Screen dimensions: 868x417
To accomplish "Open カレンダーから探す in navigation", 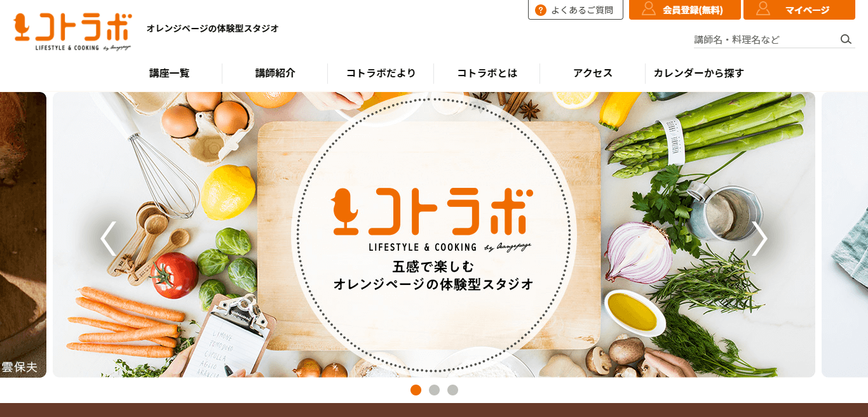I will (x=698, y=73).
